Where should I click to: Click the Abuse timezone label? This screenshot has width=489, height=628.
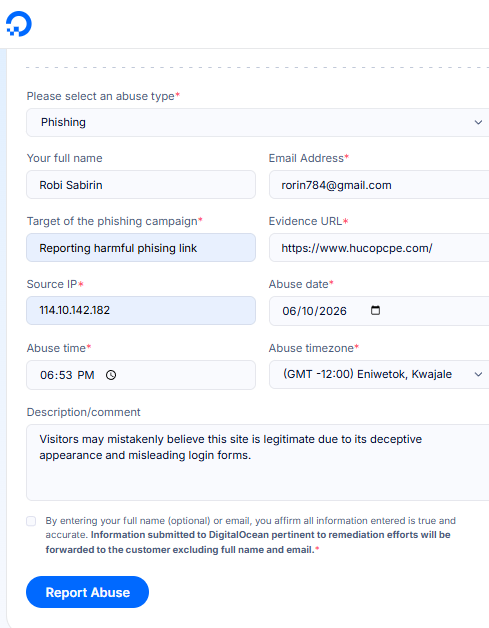311,348
